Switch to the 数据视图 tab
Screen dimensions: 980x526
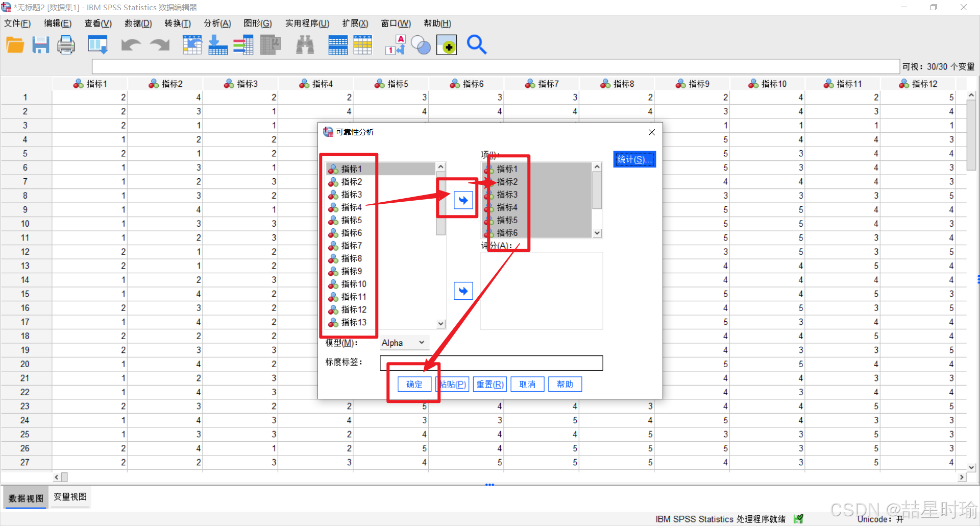pyautogui.click(x=26, y=498)
